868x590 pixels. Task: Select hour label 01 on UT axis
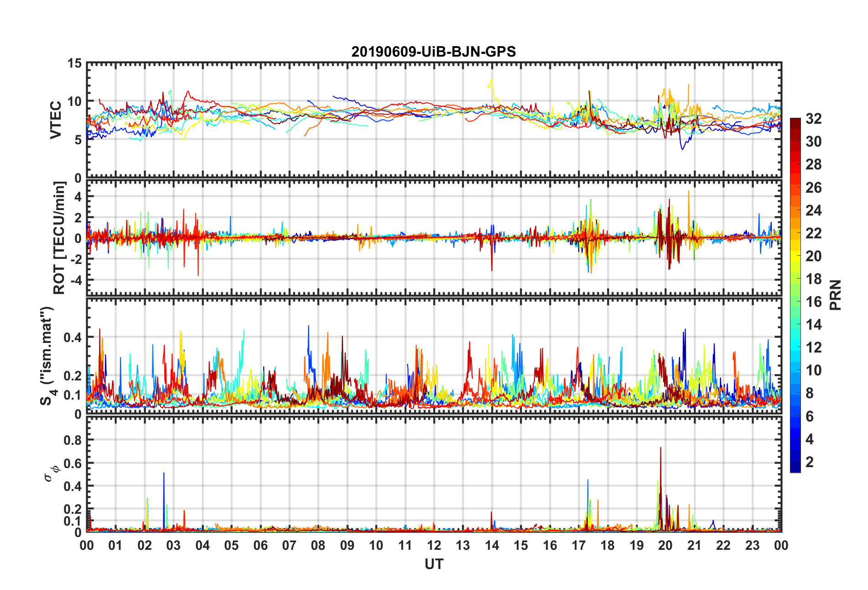coord(115,545)
